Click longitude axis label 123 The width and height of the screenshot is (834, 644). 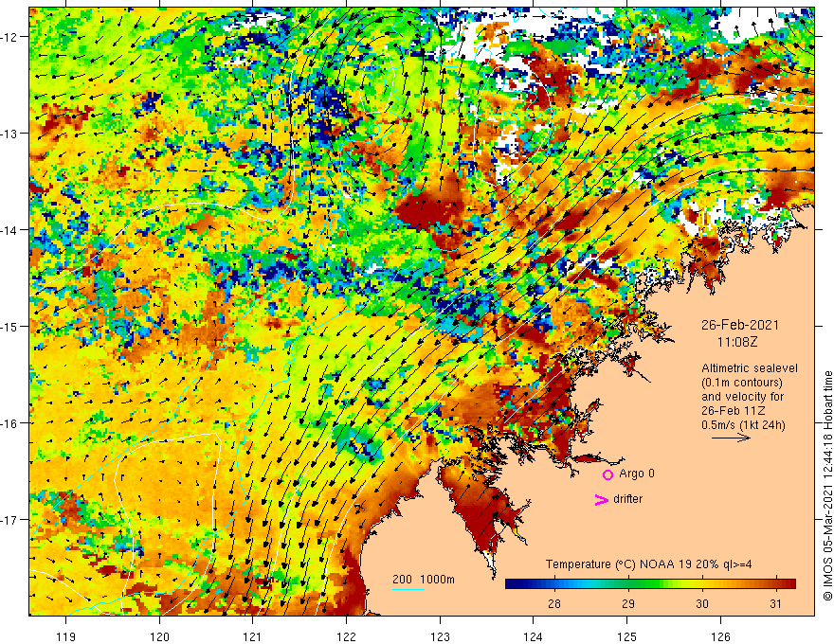point(440,636)
